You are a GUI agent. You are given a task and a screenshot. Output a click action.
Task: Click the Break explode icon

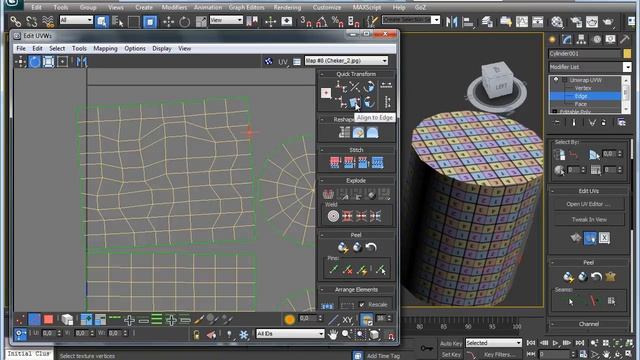tap(329, 194)
